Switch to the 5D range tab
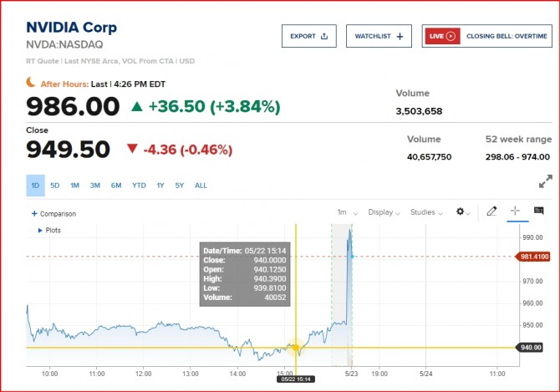 click(x=55, y=186)
